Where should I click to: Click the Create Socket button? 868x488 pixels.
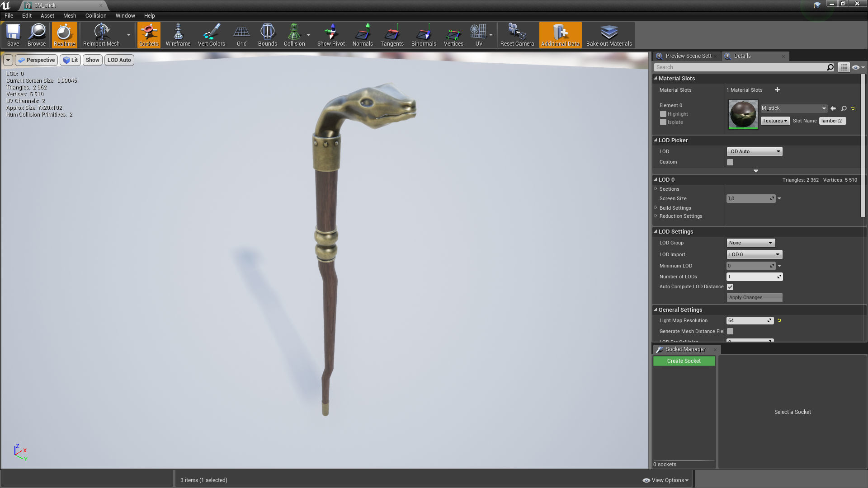[x=684, y=361]
